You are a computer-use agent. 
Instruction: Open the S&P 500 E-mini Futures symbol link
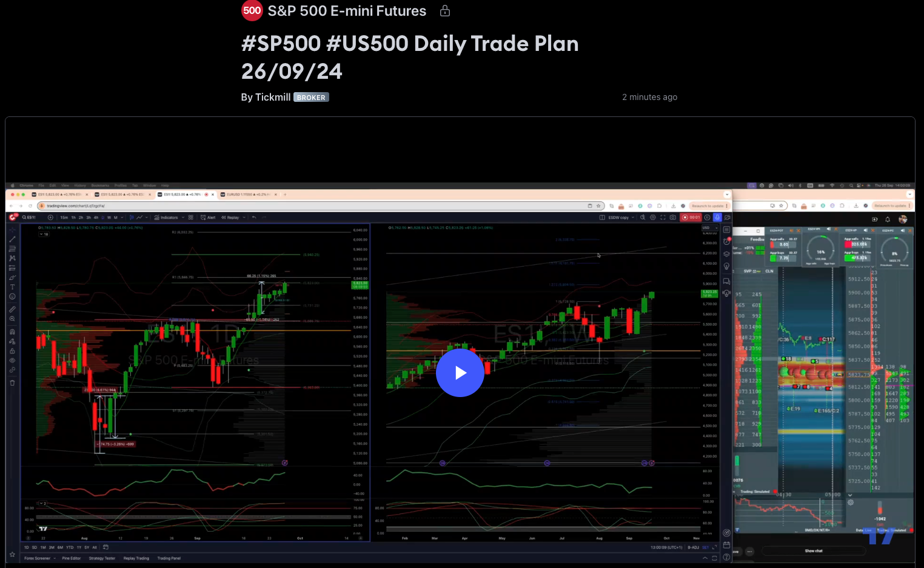(x=347, y=11)
